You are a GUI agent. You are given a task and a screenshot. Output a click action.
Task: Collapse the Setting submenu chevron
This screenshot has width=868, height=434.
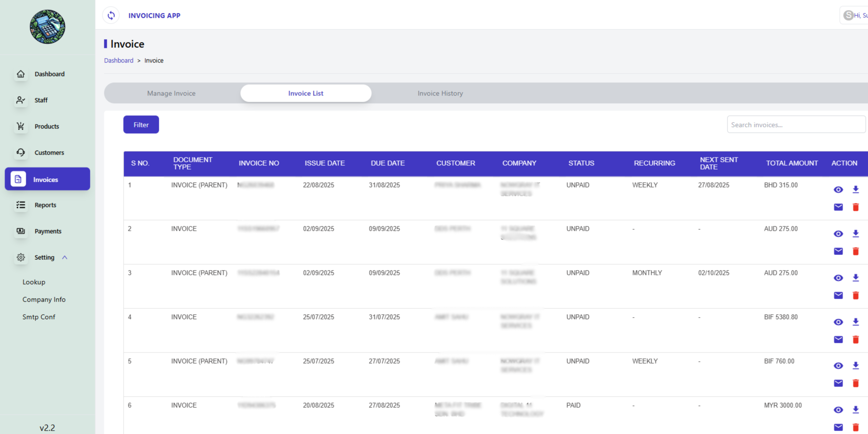(x=65, y=257)
